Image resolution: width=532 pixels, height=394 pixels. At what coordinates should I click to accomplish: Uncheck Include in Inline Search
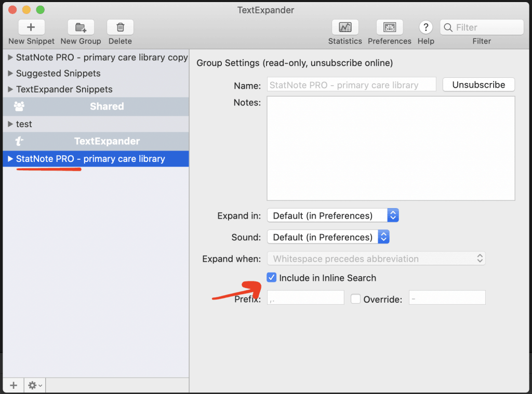271,278
